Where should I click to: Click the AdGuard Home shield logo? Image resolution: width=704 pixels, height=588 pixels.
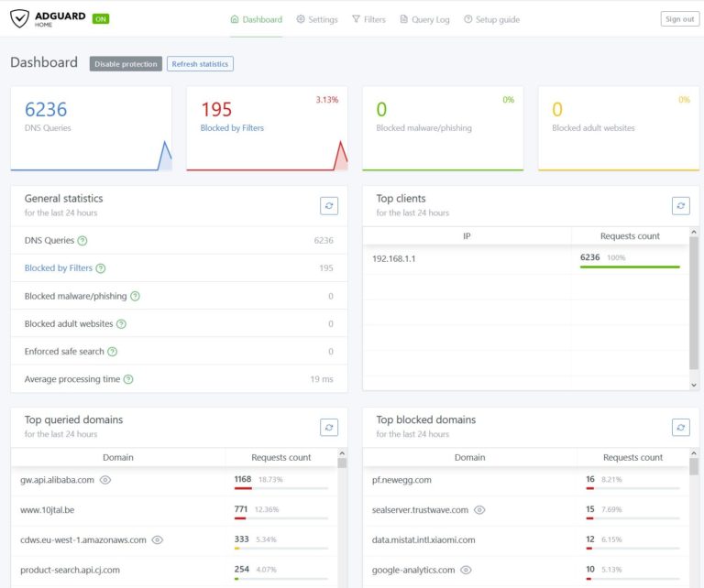tap(21, 18)
